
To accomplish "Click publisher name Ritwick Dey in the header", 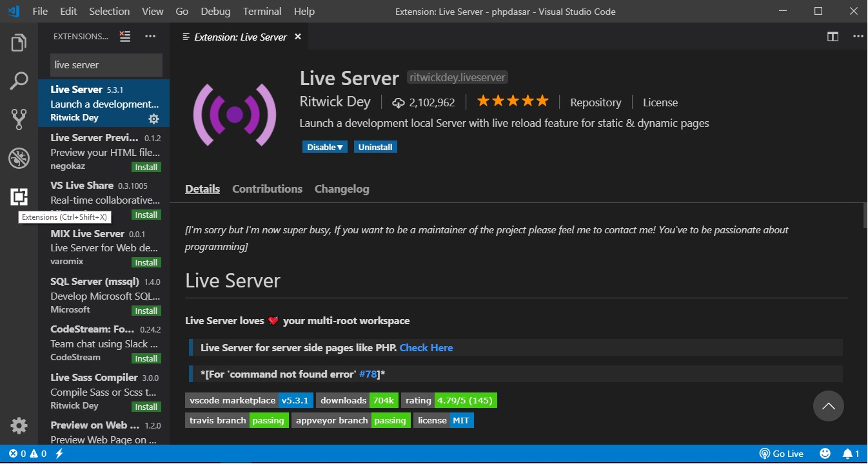I will pyautogui.click(x=335, y=102).
